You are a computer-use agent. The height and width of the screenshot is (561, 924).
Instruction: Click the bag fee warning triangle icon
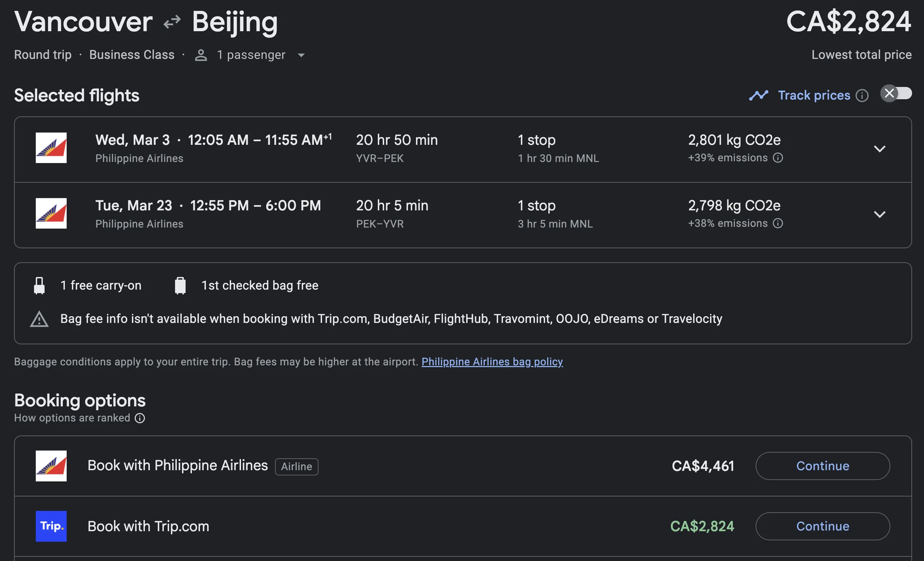coord(39,319)
